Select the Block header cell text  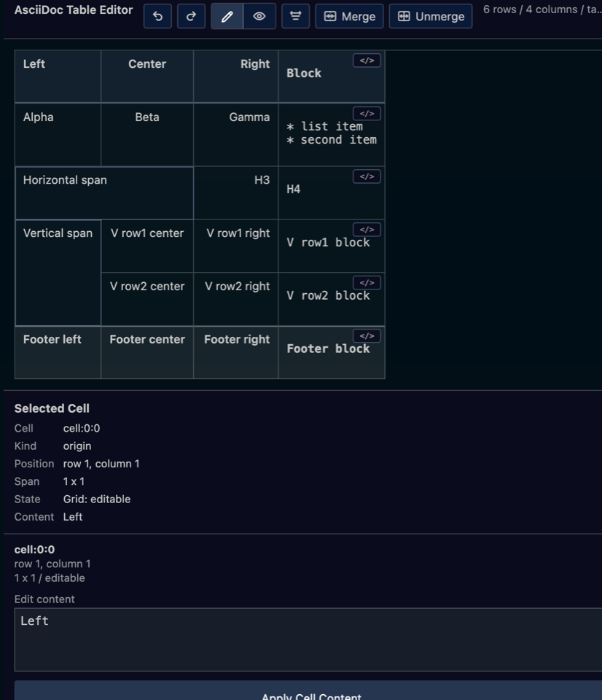(x=304, y=73)
